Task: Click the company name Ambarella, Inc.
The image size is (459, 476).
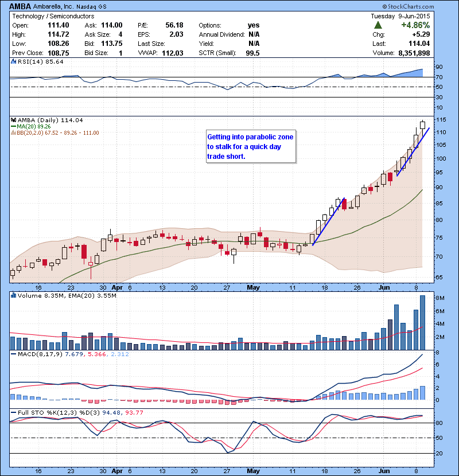Action: [x=53, y=6]
